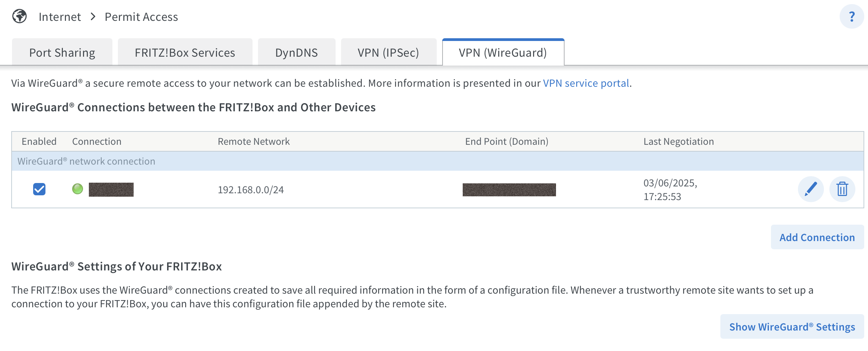
Task: Click the WireGuard Settings of Your FRITZ!Box heading
Action: (x=117, y=266)
